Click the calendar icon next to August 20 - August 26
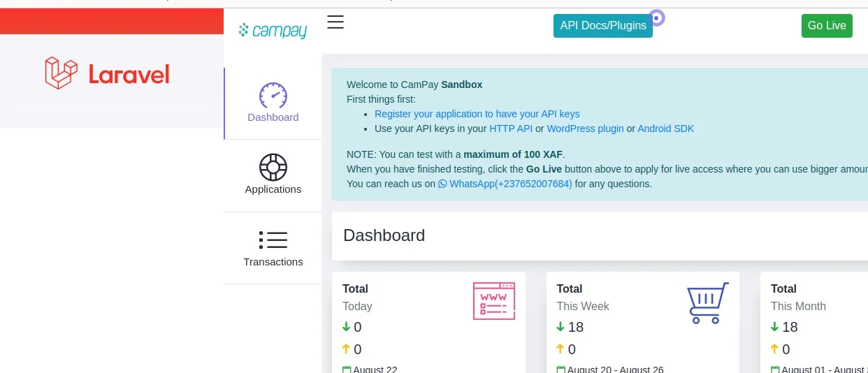 pyautogui.click(x=560, y=370)
